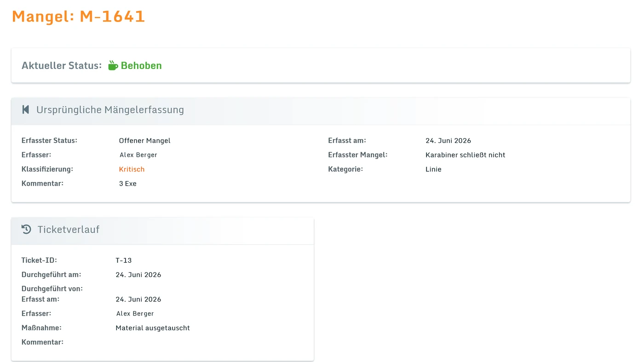Click the "Klassifizierung:" label
The height and width of the screenshot is (362, 644).
(x=47, y=169)
